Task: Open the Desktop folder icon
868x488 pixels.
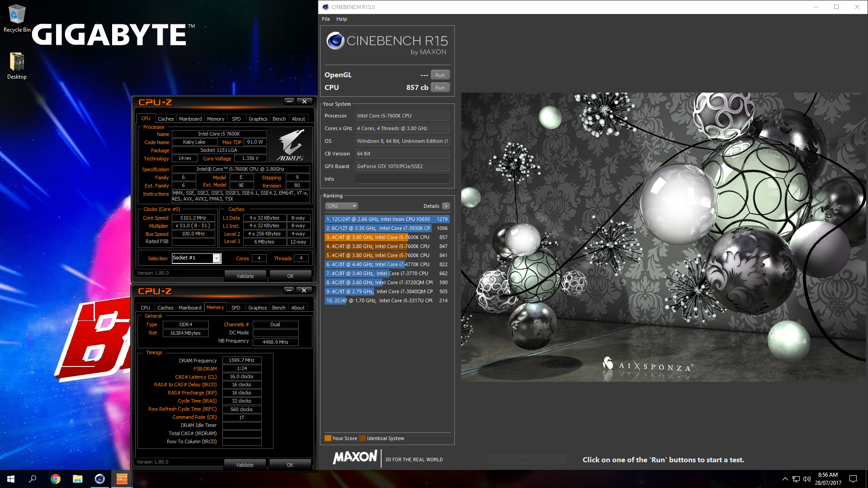Action: click(x=17, y=66)
